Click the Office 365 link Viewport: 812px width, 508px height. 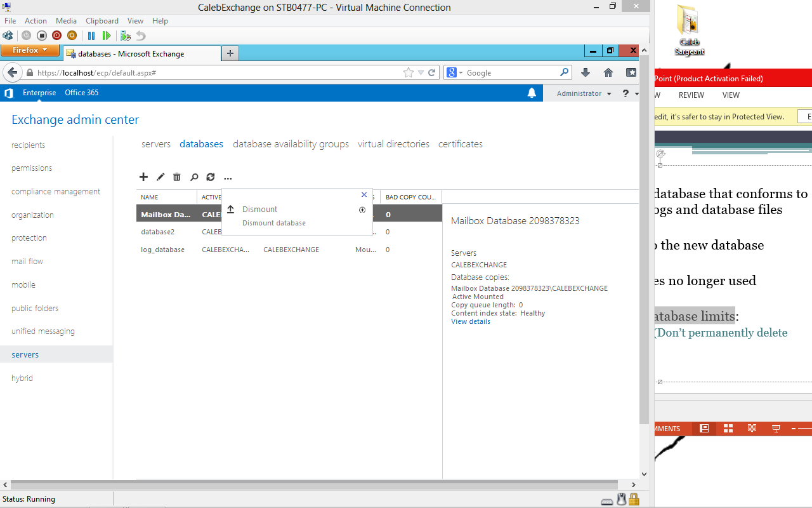(82, 93)
